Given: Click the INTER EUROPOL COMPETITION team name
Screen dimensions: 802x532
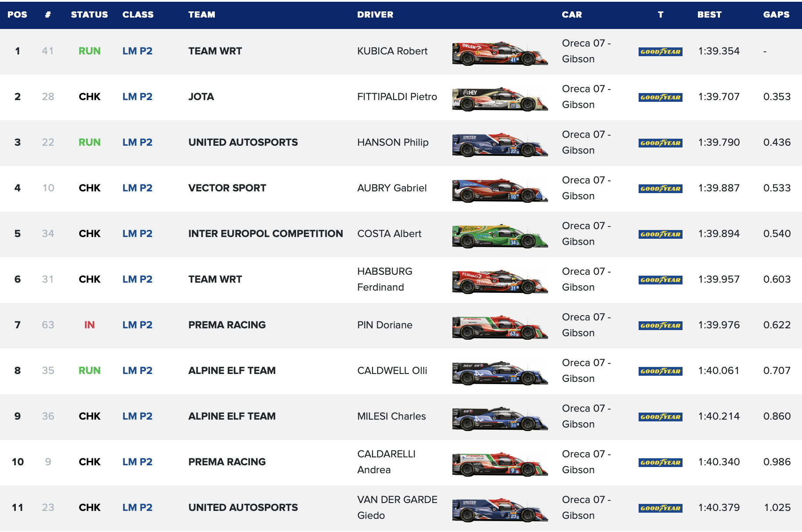Looking at the screenshot, I should 266,234.
